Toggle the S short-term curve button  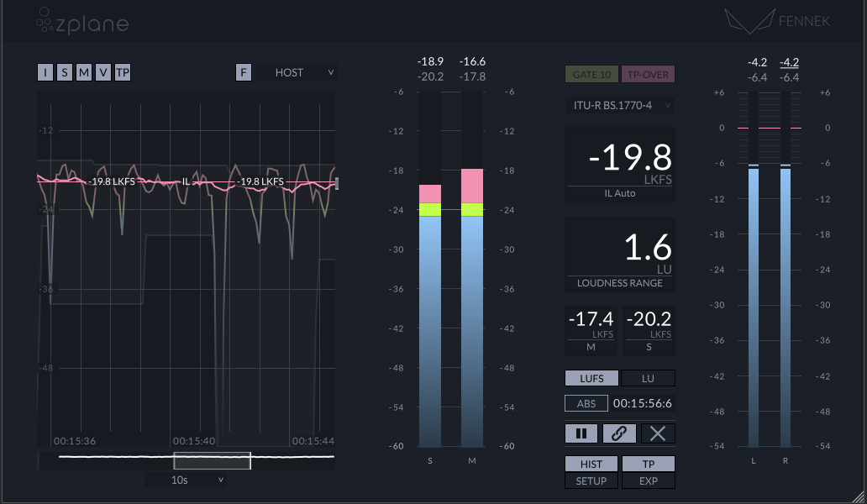tap(65, 72)
